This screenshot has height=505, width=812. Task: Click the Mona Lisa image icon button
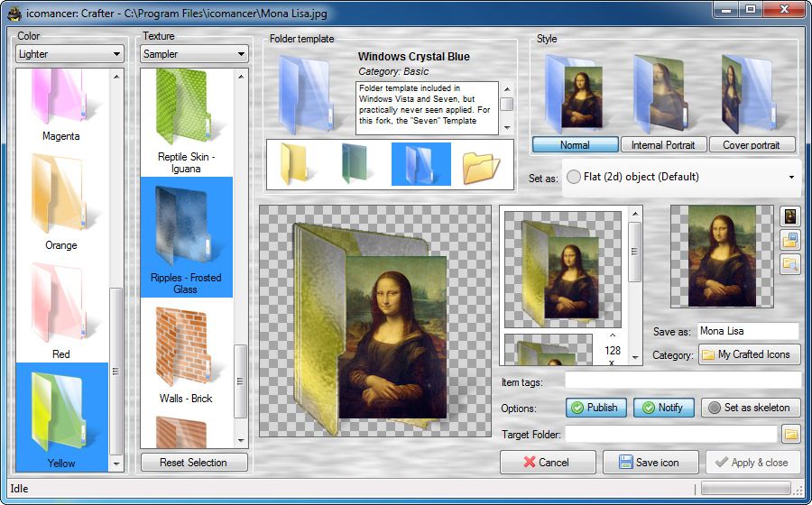coord(790,216)
